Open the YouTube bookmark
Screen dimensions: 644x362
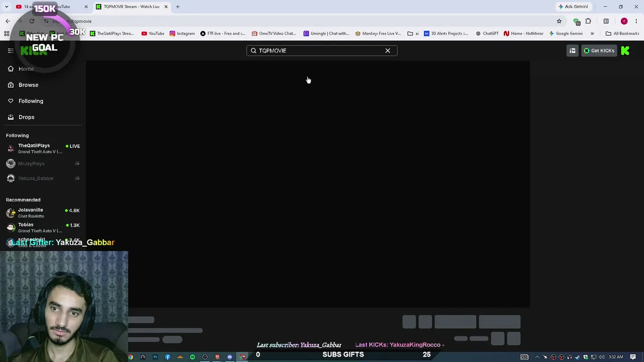[x=153, y=34]
